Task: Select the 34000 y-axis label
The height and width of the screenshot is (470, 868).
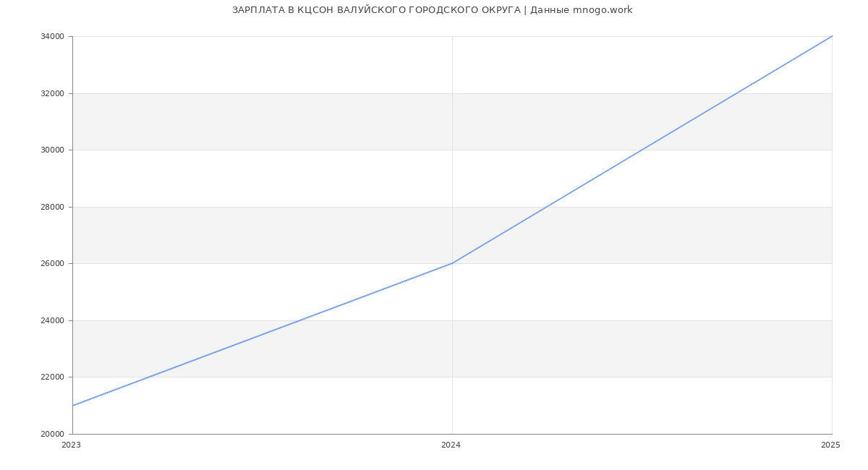Action: click(x=54, y=37)
